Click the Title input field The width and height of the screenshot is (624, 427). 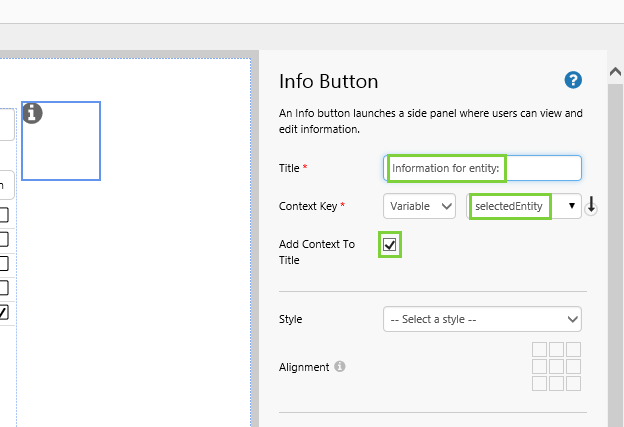pyautogui.click(x=482, y=168)
